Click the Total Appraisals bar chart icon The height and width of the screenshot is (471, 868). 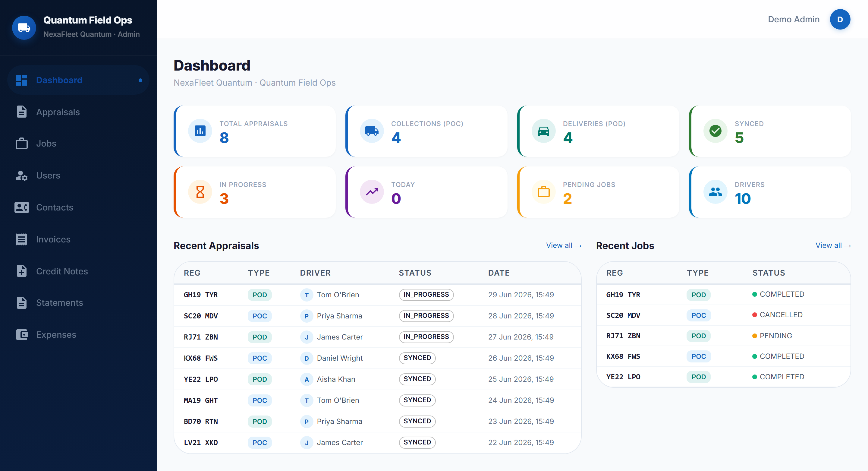200,131
